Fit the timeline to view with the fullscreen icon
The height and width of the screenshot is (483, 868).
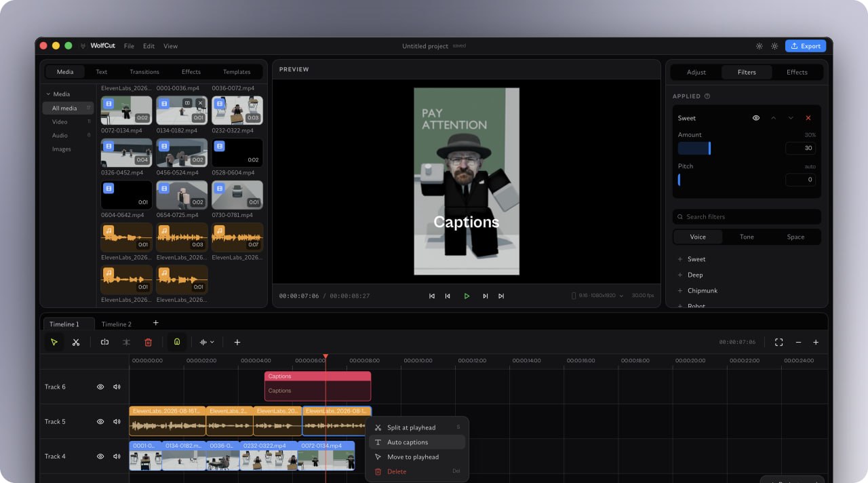(x=779, y=343)
